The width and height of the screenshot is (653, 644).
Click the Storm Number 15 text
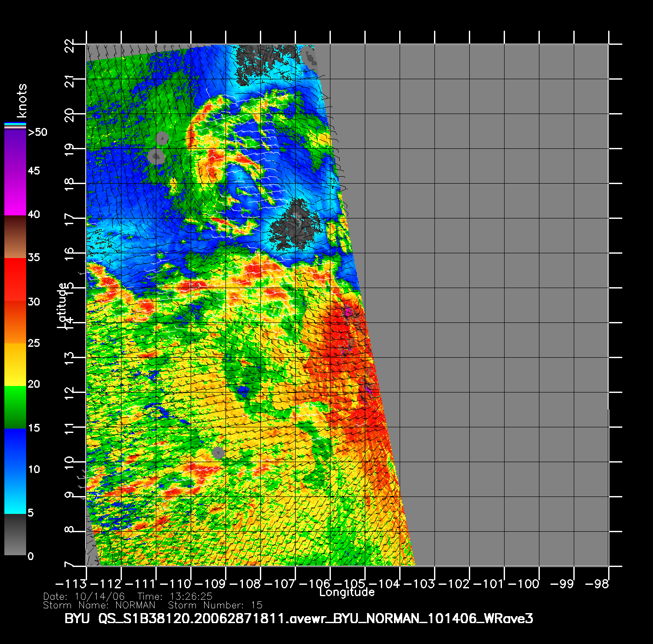[x=215, y=605]
